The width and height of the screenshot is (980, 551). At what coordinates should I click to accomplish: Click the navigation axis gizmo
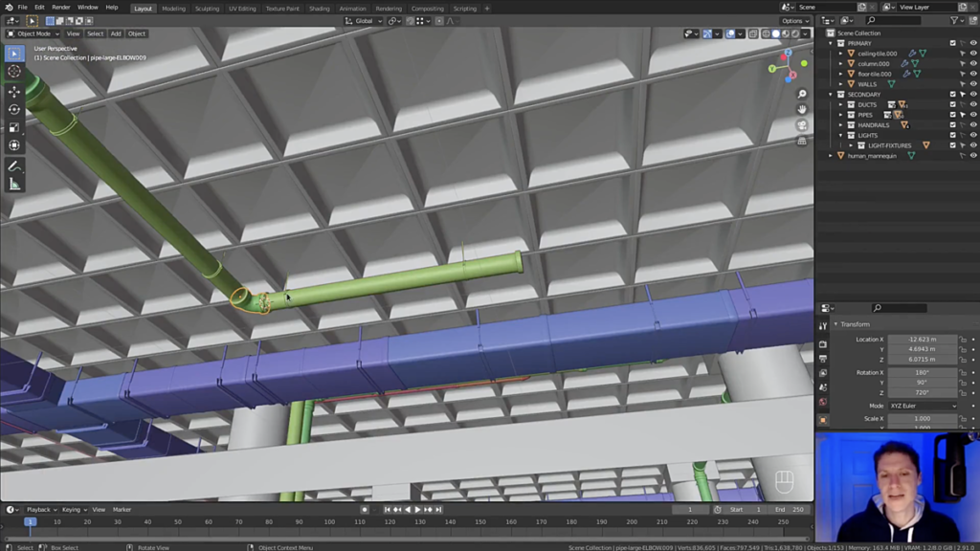tap(787, 66)
